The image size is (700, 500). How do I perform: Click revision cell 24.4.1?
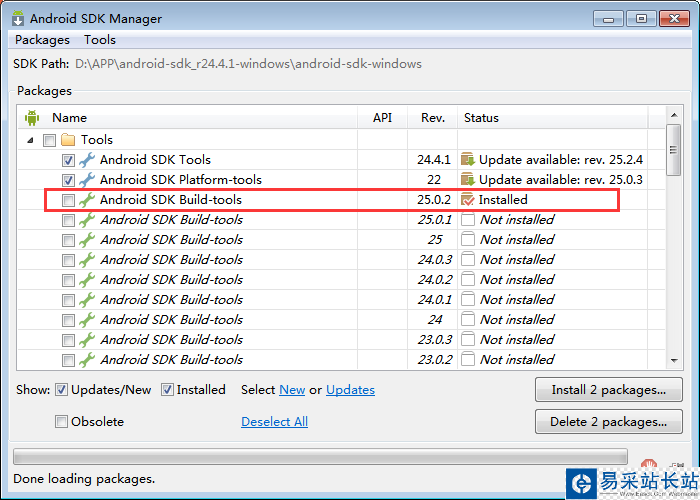(x=434, y=159)
